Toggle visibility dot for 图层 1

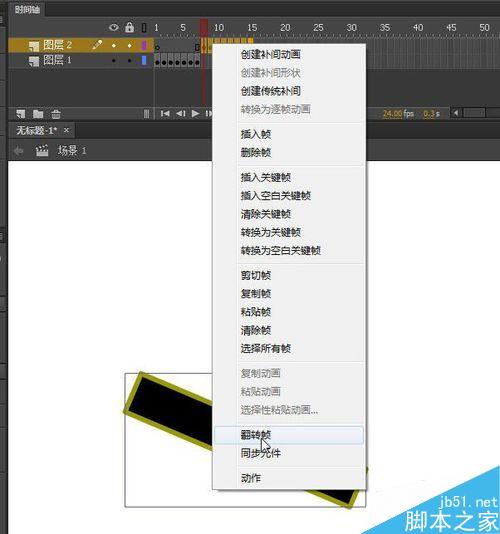(114, 61)
